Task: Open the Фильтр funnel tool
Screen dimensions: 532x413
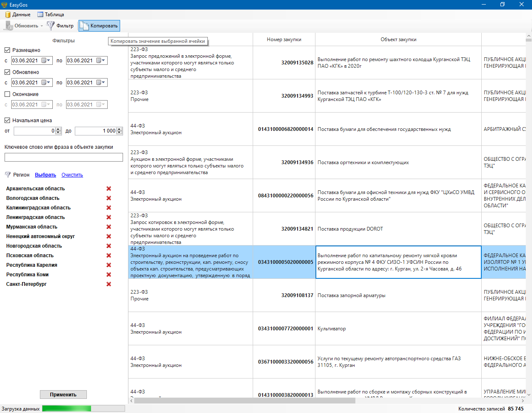Action: click(x=61, y=26)
